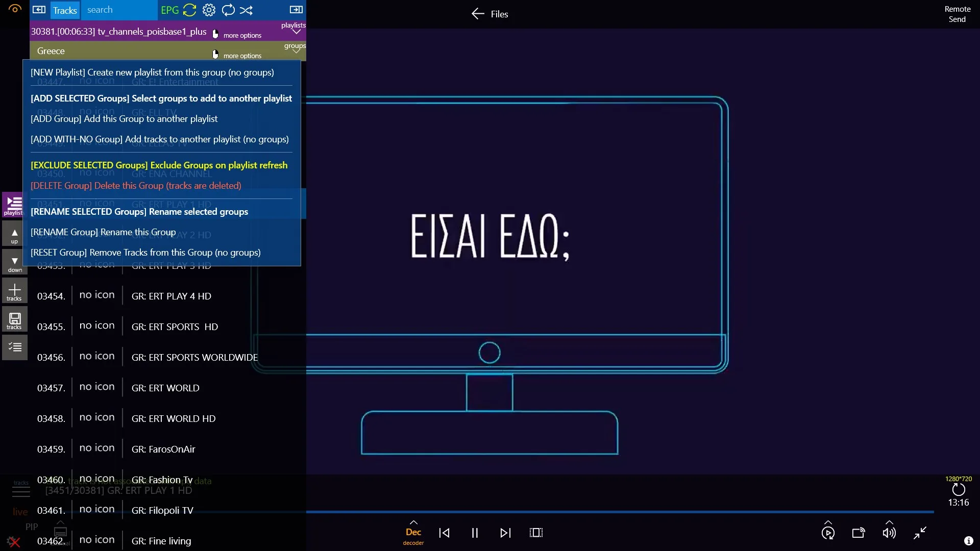980x551 pixels.
Task: Click the info icon in the bottom-right corner
Action: [968, 541]
